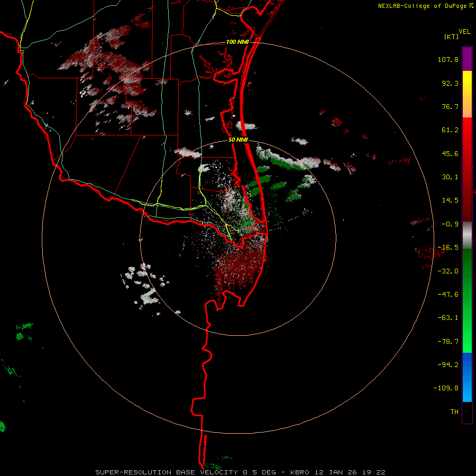Select the -47.6 velocity scale value
This screenshot has height=476, width=476.
448,295
